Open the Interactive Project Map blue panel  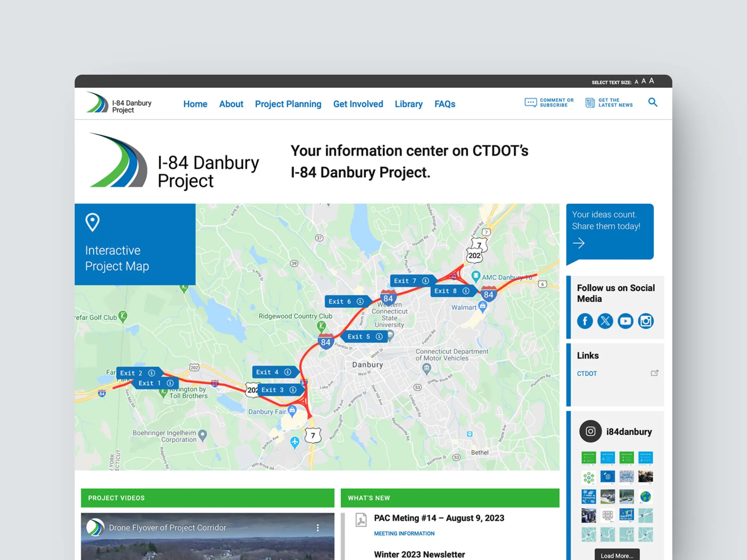point(135,244)
